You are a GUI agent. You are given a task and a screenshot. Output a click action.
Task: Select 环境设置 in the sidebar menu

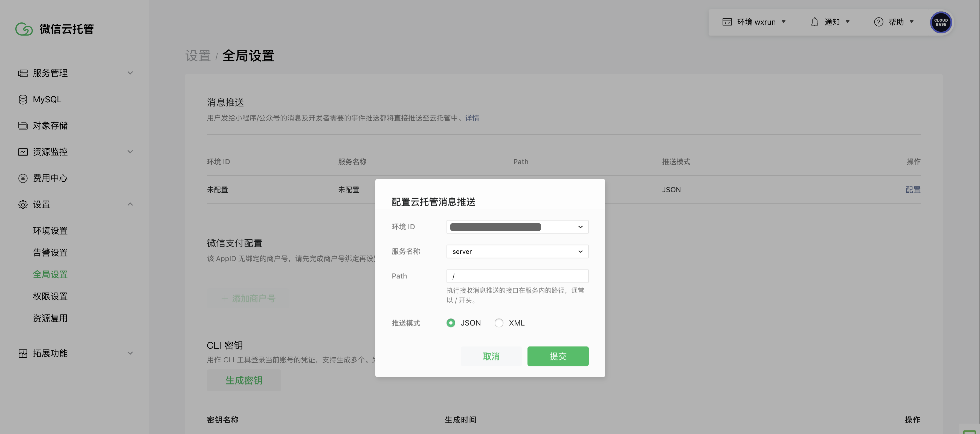pyautogui.click(x=50, y=230)
